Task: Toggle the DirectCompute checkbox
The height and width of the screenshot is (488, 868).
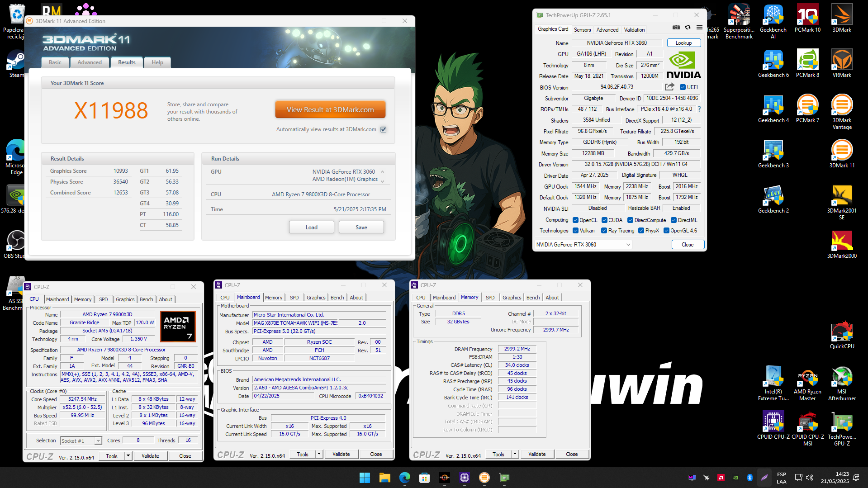Action: pyautogui.click(x=630, y=220)
